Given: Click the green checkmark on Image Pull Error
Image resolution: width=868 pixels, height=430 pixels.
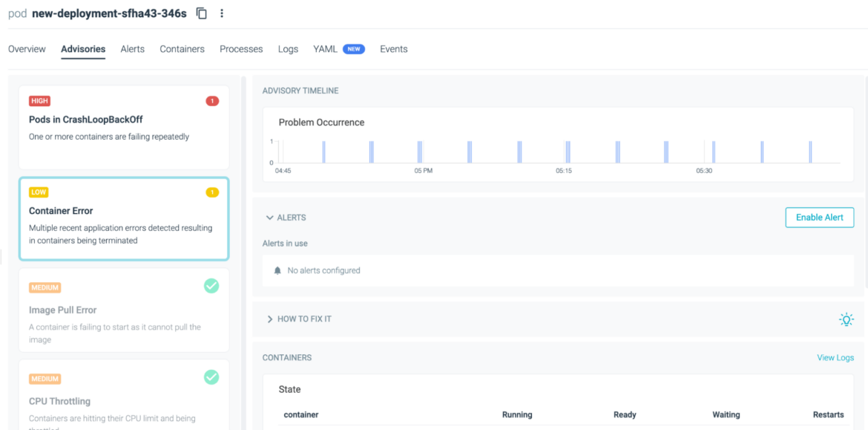Looking at the screenshot, I should (211, 285).
